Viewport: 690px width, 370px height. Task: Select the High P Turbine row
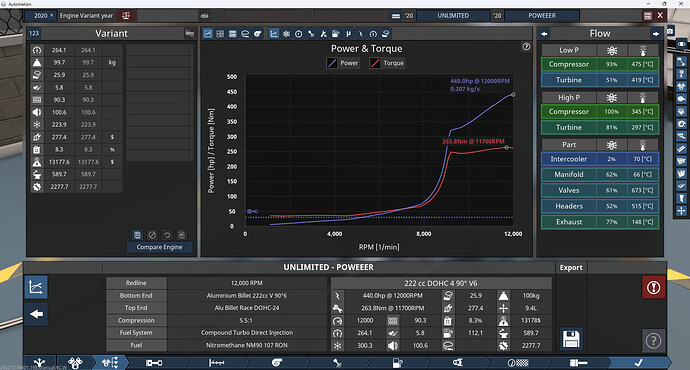pos(600,127)
